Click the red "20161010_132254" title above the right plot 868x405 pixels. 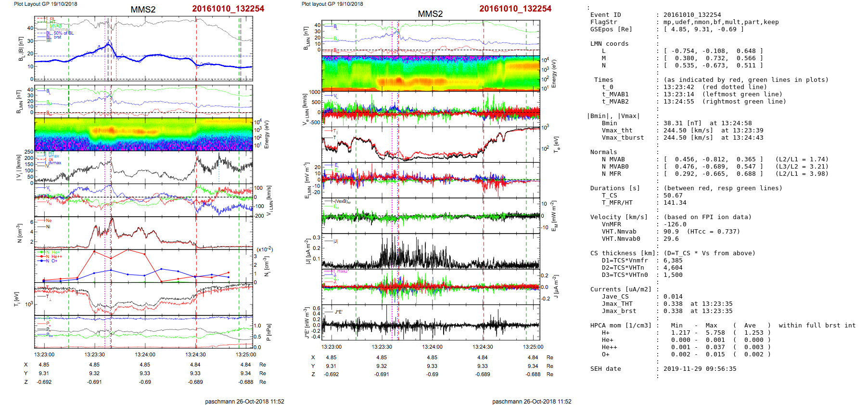515,9
